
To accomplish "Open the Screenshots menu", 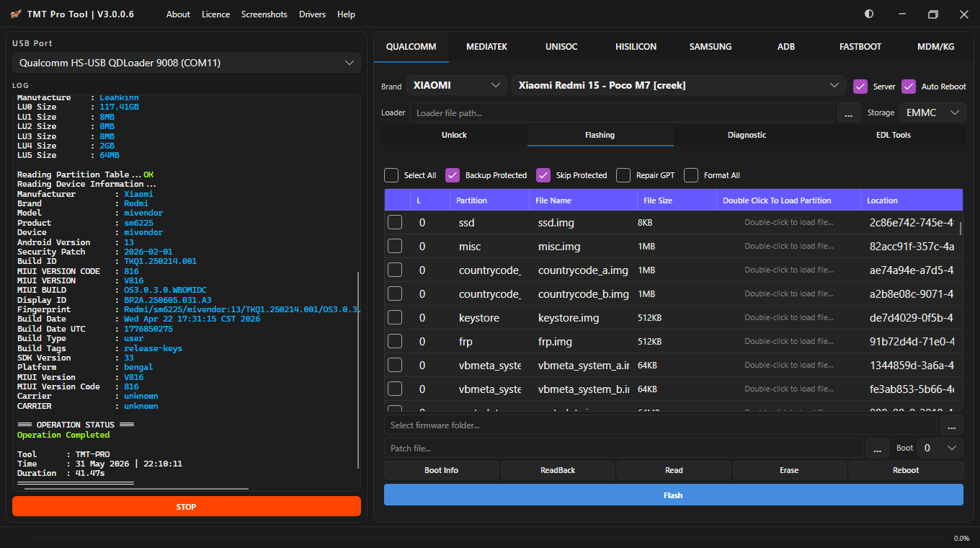I will point(264,14).
